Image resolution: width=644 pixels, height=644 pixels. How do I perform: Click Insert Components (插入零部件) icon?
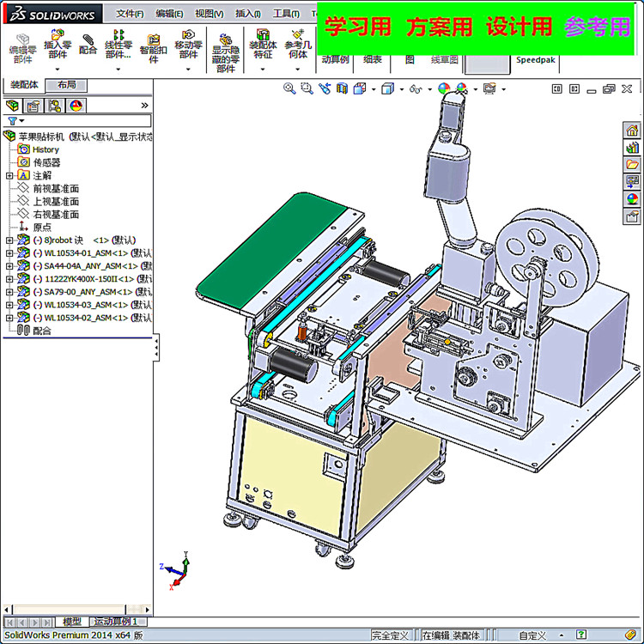(57, 44)
